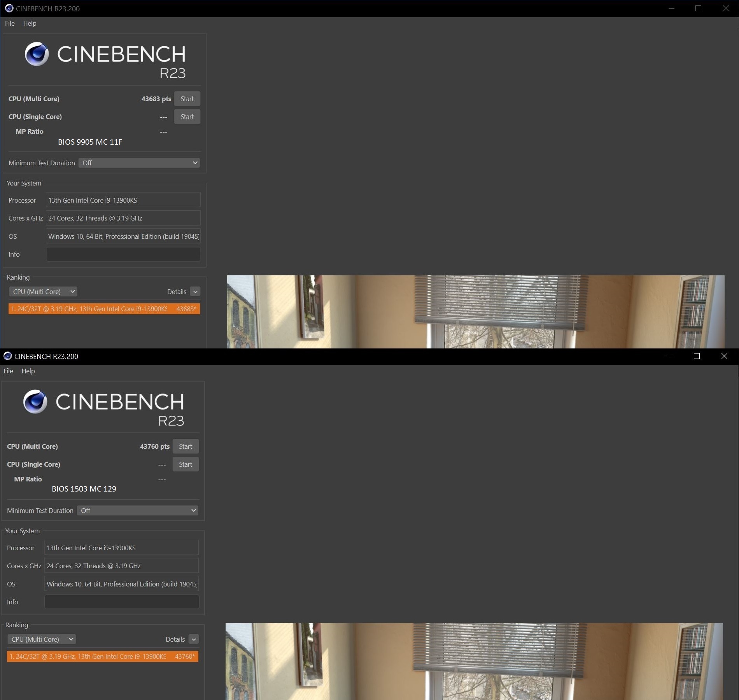Click empty Info field in bottom window

(122, 602)
